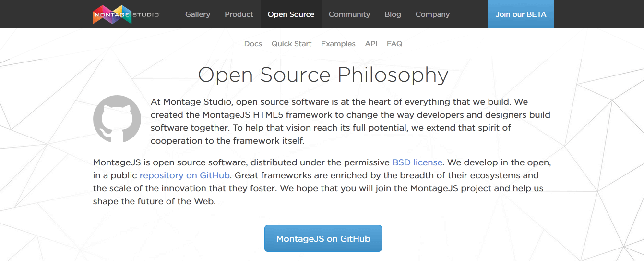
Task: Open the Company menu item
Action: pos(432,14)
